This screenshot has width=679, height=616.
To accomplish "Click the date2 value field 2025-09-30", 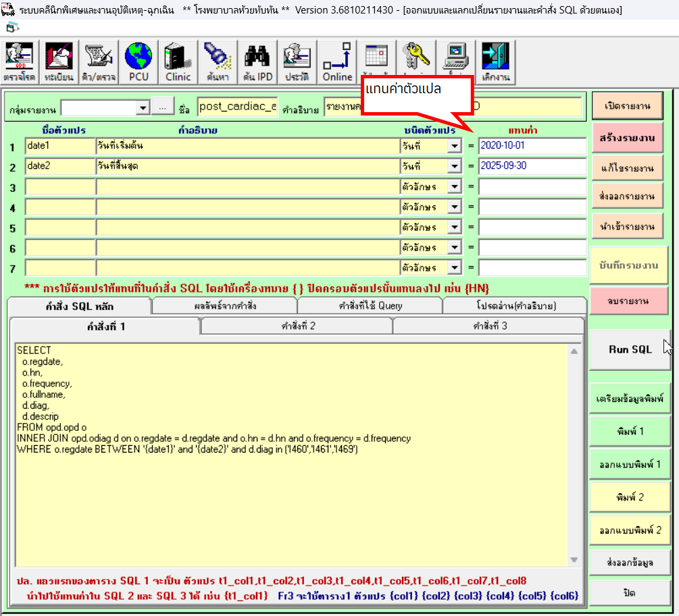I will point(532,166).
